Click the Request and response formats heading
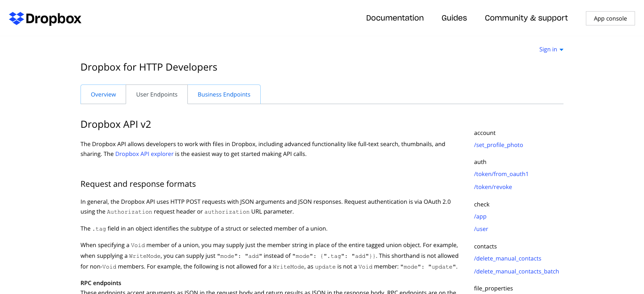644x294 pixels. (x=138, y=184)
